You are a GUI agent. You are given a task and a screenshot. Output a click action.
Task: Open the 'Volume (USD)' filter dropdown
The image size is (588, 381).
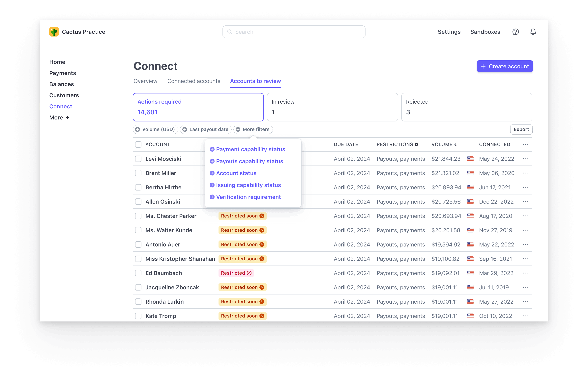pyautogui.click(x=156, y=129)
